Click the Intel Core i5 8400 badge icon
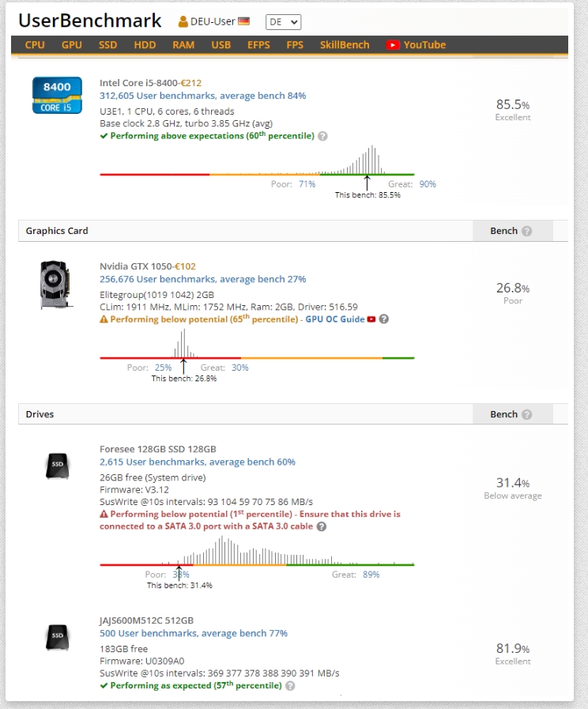 57,95
